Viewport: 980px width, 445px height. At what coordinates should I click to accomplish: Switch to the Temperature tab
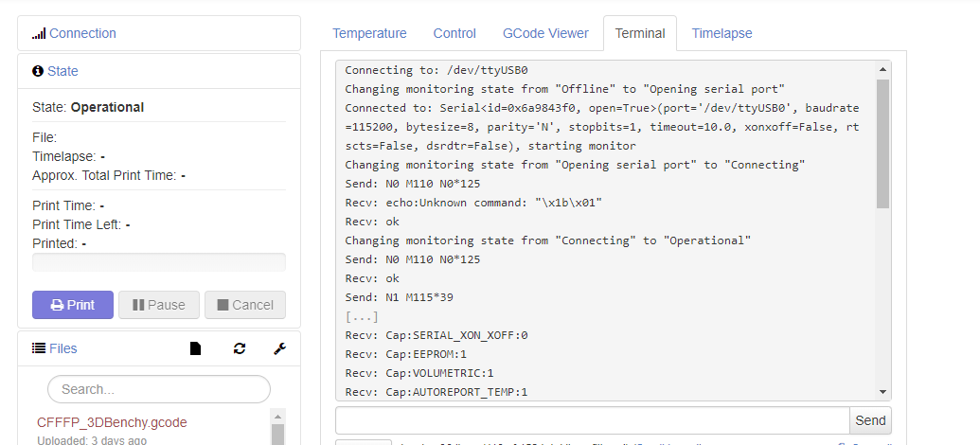(369, 33)
